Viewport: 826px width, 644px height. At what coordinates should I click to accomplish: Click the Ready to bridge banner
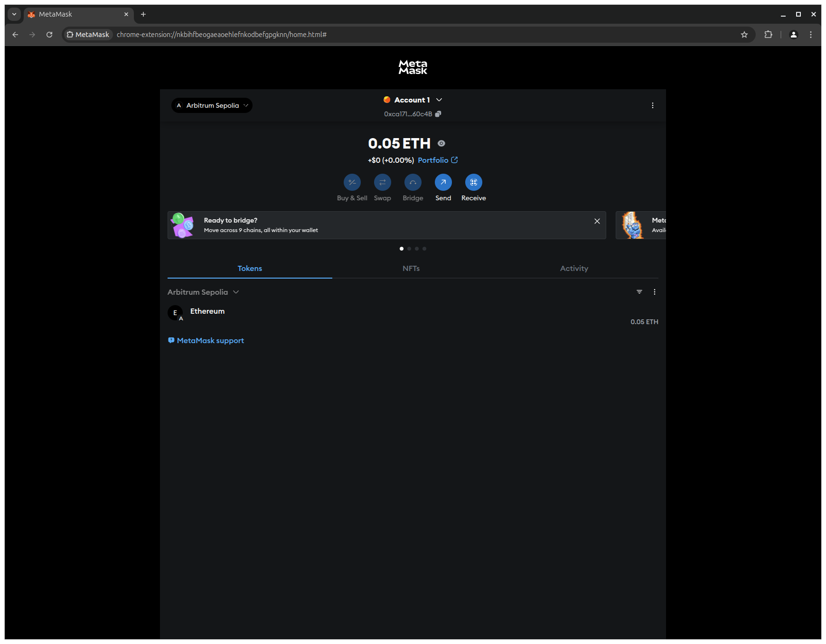387,225
